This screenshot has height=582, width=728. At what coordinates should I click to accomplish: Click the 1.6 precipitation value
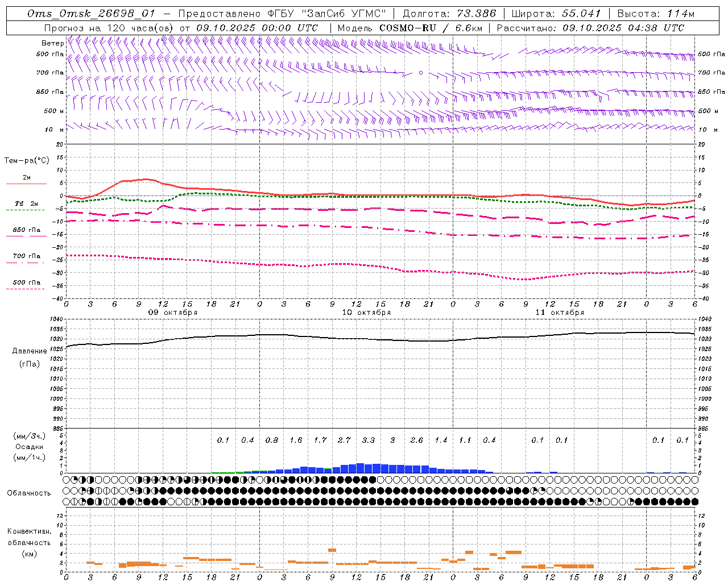(296, 440)
